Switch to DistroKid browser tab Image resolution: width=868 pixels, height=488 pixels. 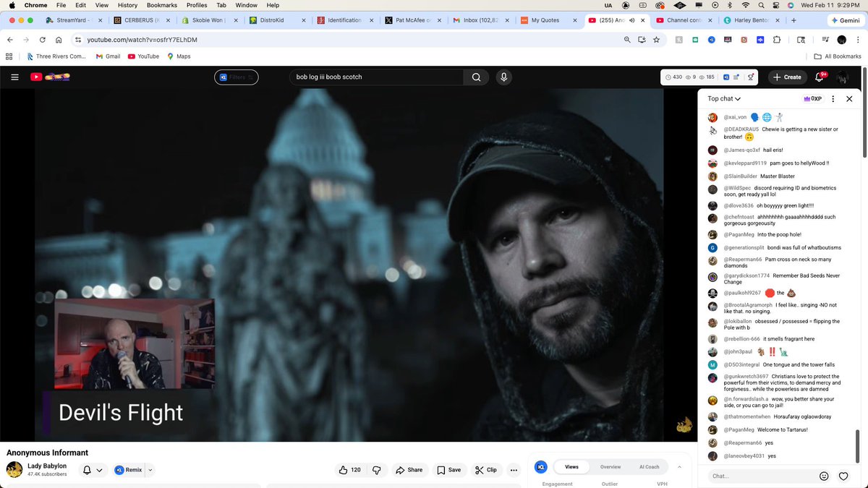pos(277,20)
